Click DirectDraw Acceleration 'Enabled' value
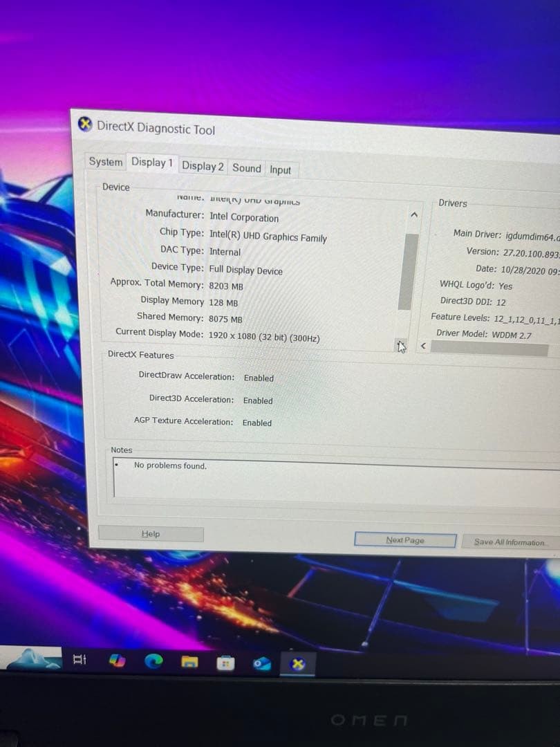Image resolution: width=560 pixels, height=747 pixels. click(x=259, y=378)
